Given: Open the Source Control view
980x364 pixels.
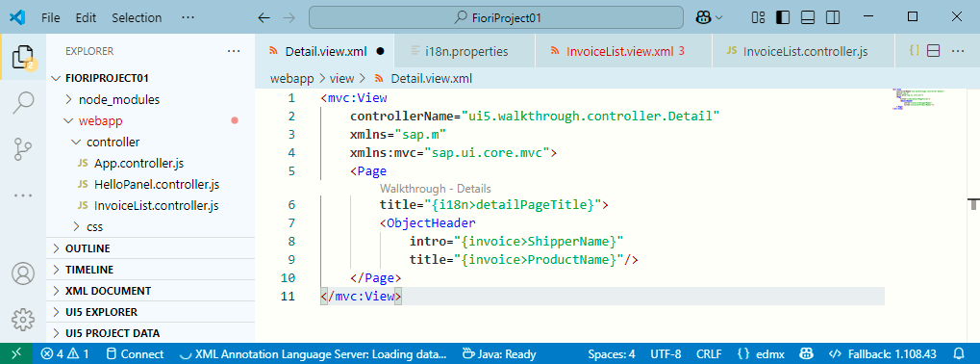Looking at the screenshot, I should tap(23, 149).
